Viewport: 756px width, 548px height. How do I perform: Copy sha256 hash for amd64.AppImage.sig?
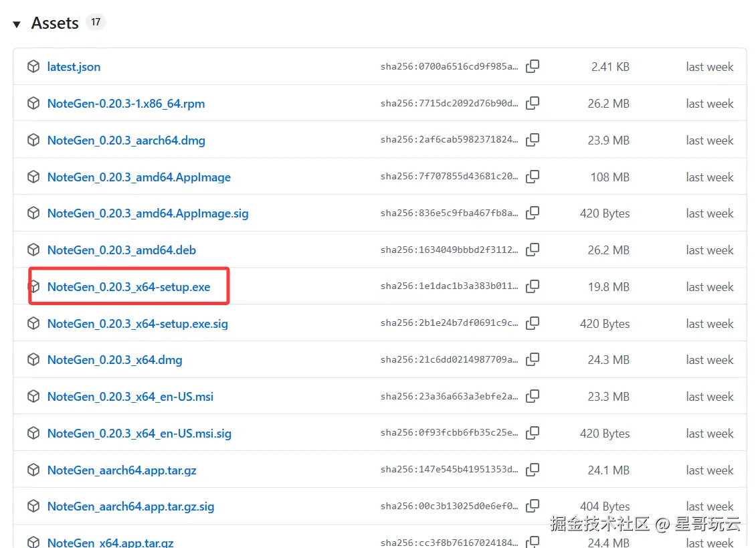click(x=533, y=213)
